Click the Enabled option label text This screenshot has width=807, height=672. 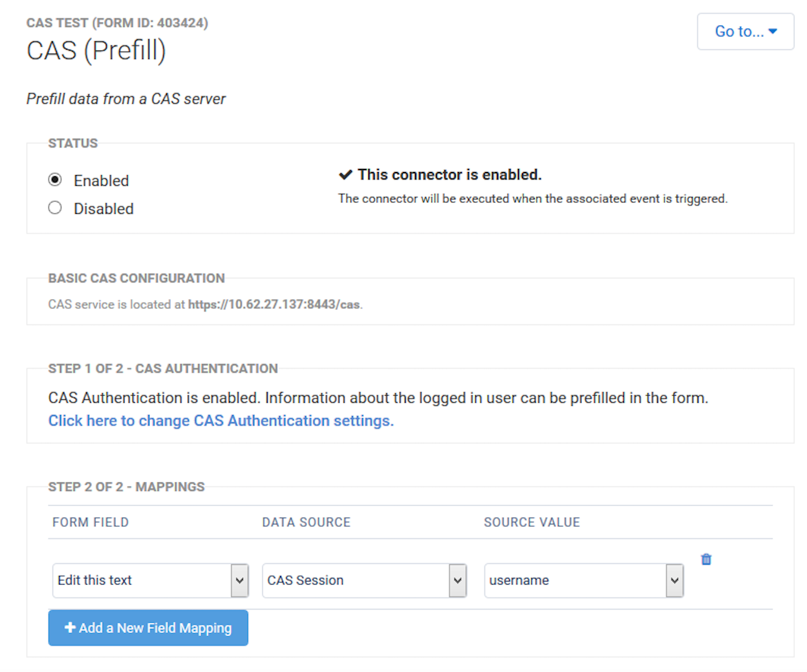point(101,181)
